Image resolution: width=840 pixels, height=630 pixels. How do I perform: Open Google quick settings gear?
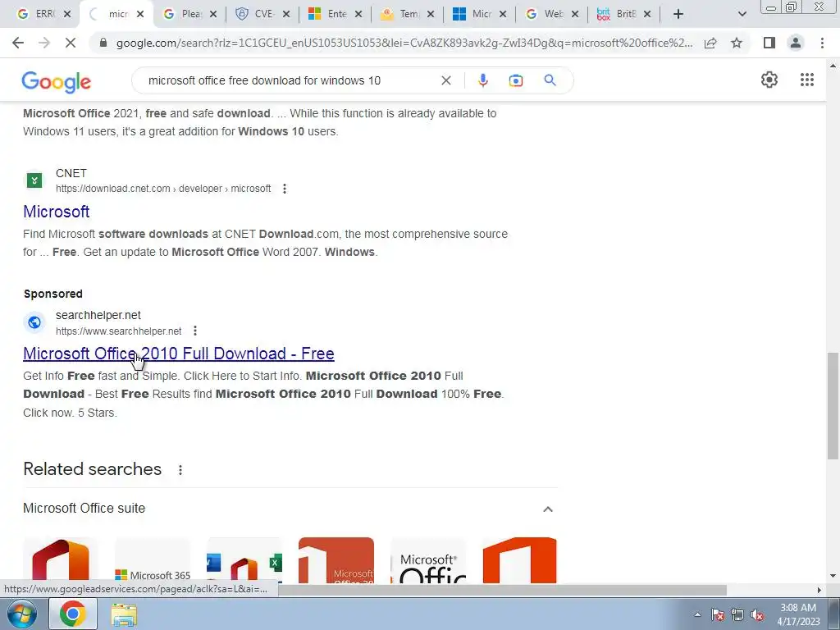(x=769, y=80)
